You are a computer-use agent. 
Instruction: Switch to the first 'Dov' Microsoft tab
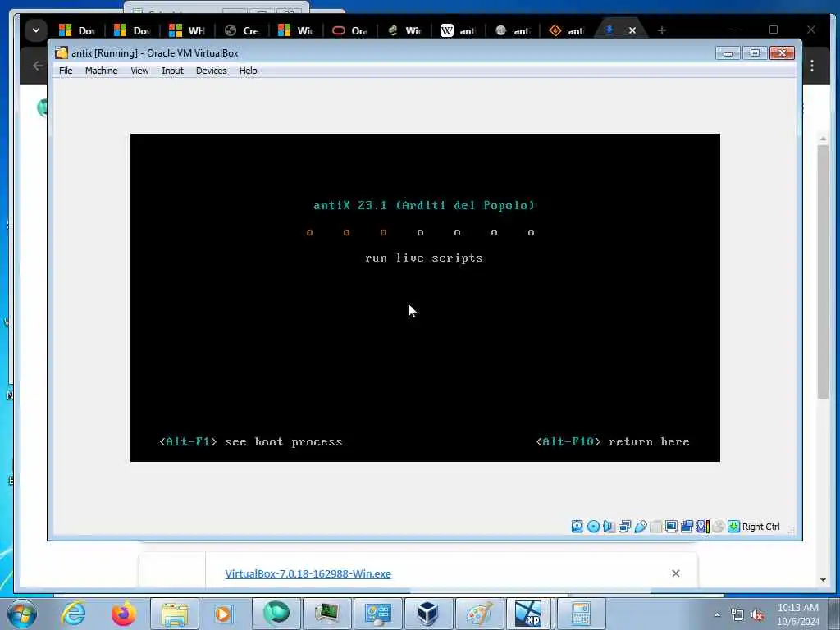pos(78,30)
